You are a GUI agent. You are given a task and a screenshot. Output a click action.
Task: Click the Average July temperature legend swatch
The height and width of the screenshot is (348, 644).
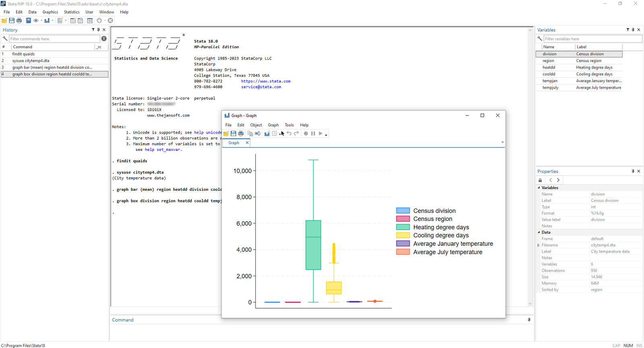(403, 252)
